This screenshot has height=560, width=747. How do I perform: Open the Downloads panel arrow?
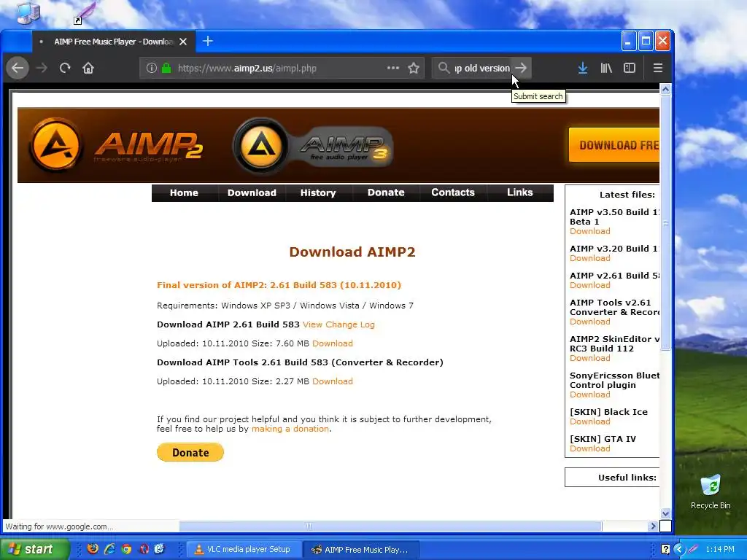[583, 68]
